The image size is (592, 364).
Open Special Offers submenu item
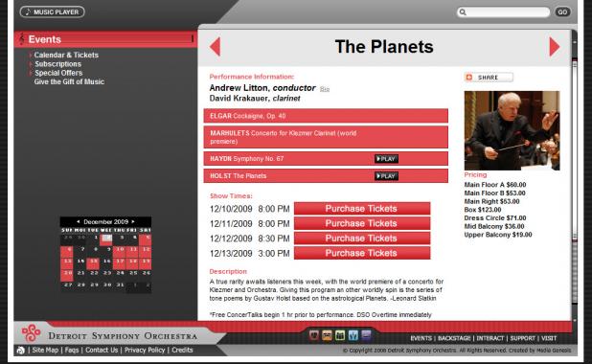58,73
